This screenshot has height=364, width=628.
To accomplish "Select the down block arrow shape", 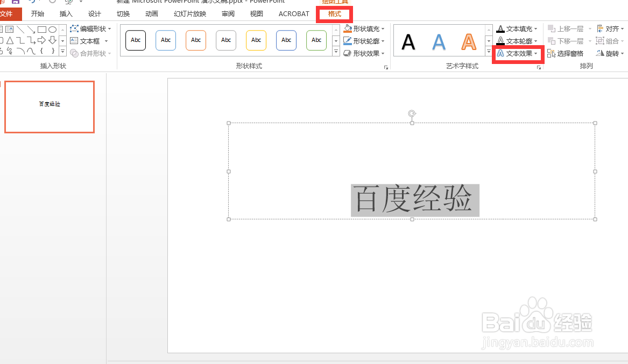I will tap(52, 40).
